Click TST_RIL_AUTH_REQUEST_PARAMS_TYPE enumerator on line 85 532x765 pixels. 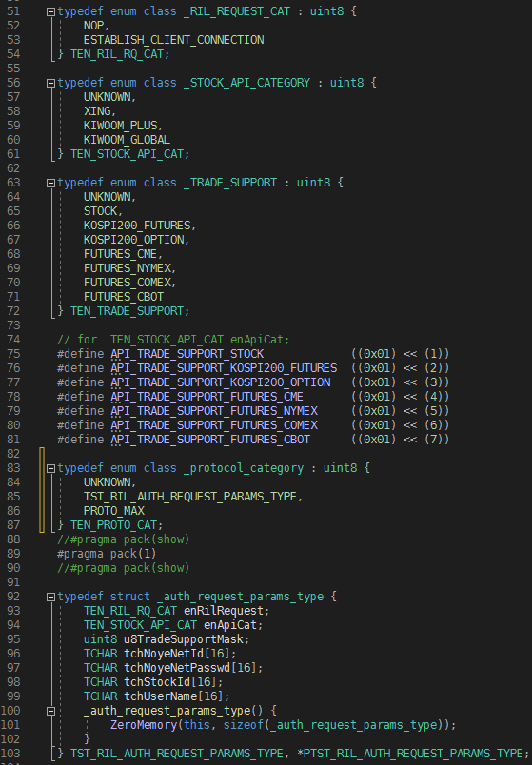pos(190,497)
